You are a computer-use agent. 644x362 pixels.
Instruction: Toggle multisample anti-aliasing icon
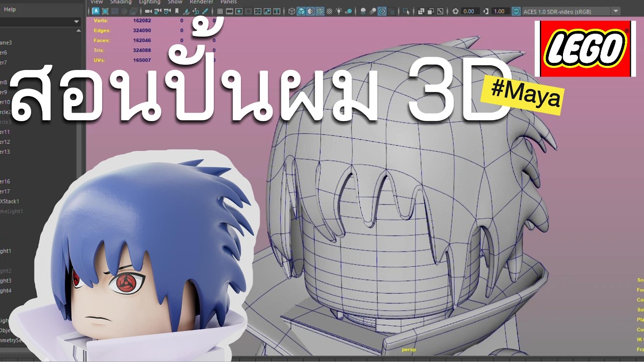point(382,11)
